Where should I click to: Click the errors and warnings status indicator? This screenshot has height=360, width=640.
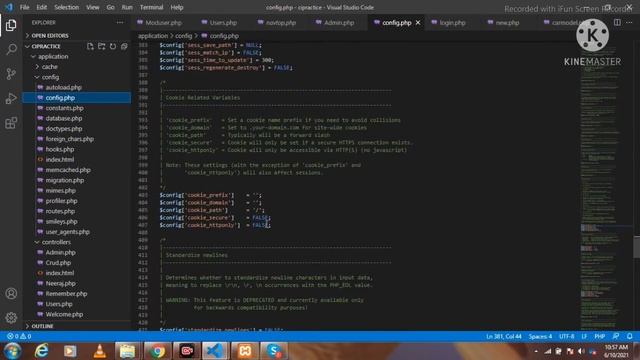point(19,336)
